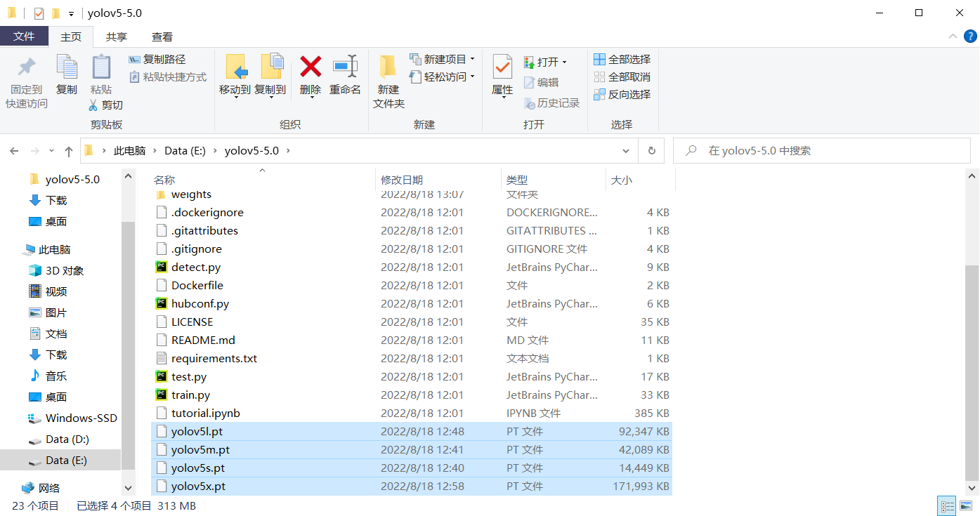Open Help blue question icon

[970, 37]
